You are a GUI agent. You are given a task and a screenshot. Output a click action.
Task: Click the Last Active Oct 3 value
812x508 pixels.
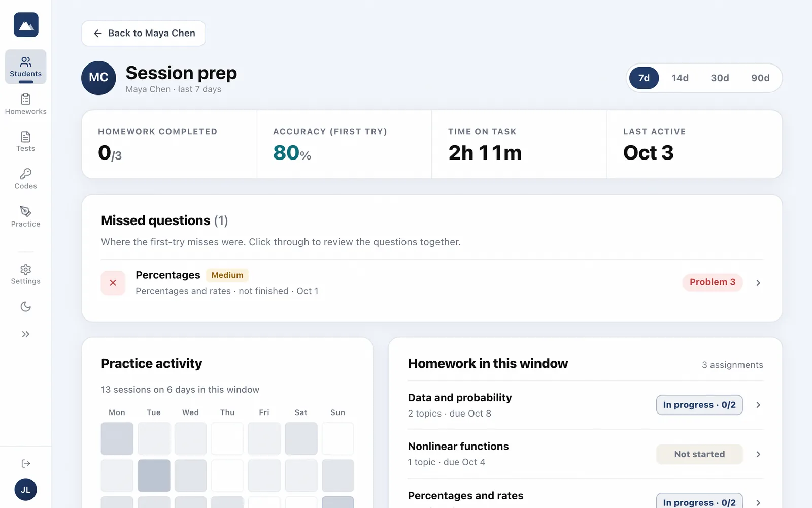point(649,153)
